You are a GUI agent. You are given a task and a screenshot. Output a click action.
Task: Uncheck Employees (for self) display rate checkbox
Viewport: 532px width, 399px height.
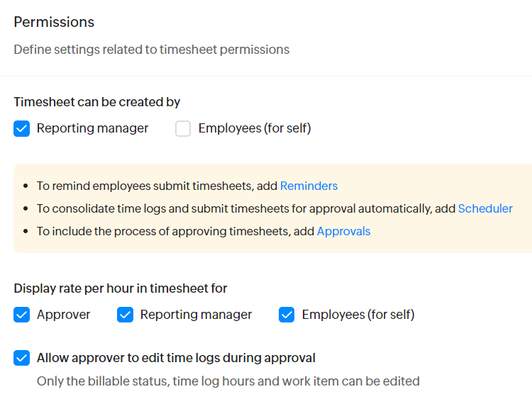(x=287, y=315)
